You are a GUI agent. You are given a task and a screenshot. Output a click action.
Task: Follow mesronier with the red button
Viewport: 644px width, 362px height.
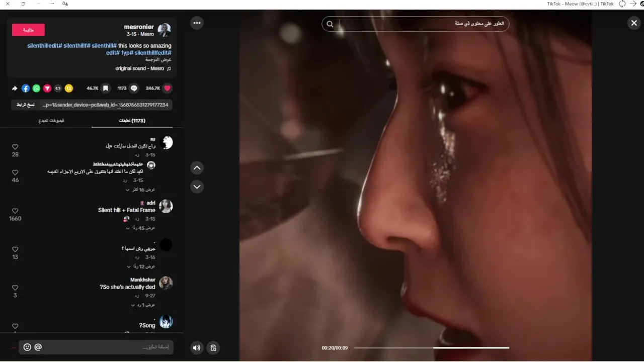(28, 30)
